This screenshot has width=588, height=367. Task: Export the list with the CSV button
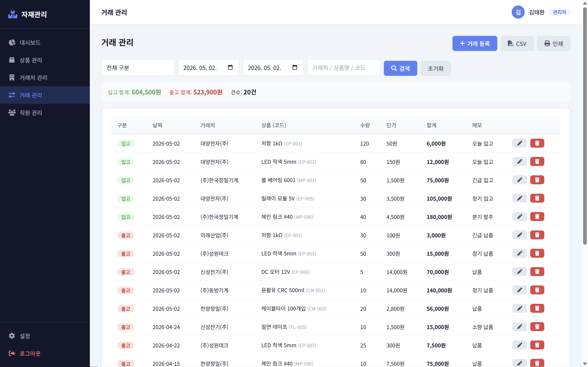[517, 43]
